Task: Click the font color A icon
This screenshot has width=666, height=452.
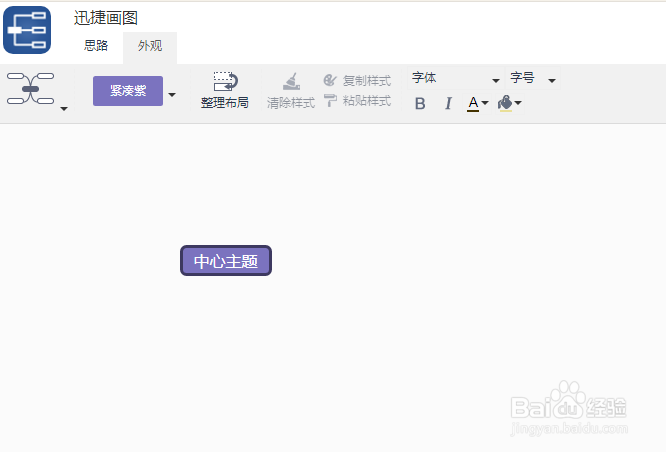Action: 473,103
